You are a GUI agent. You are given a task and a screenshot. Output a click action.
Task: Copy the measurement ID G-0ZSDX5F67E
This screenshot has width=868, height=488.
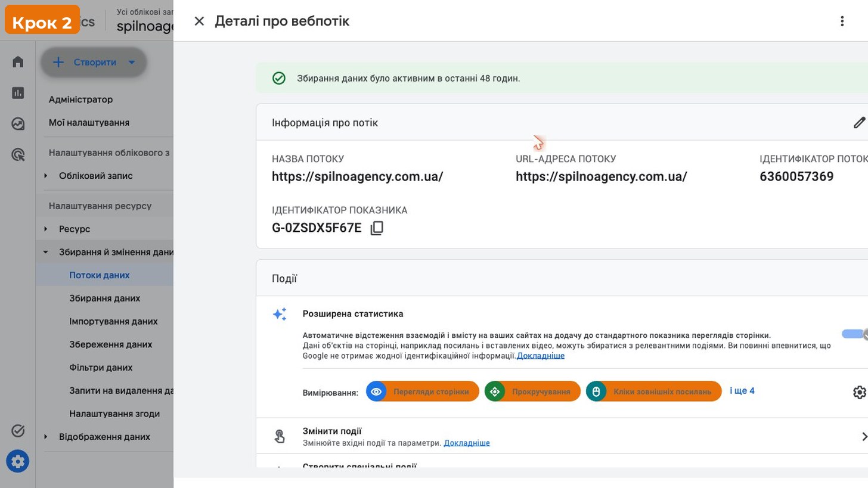(377, 228)
